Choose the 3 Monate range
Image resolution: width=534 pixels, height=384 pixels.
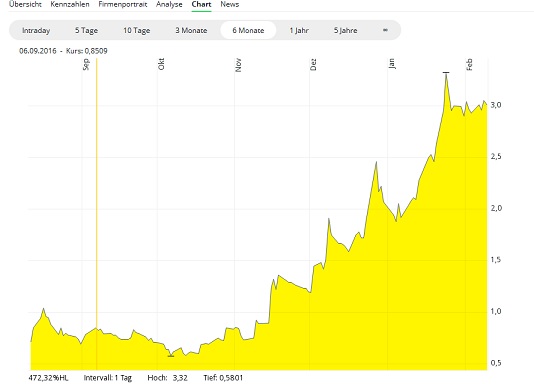[x=191, y=30]
